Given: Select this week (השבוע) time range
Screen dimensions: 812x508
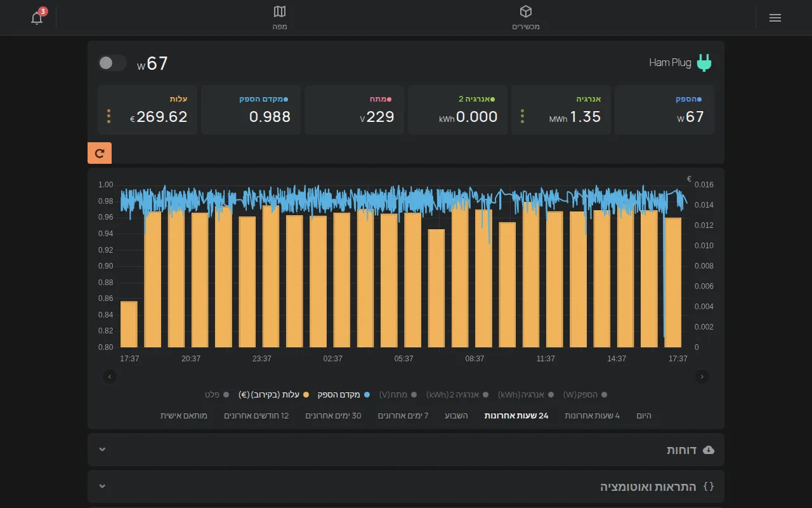Looking at the screenshot, I should pyautogui.click(x=456, y=416).
